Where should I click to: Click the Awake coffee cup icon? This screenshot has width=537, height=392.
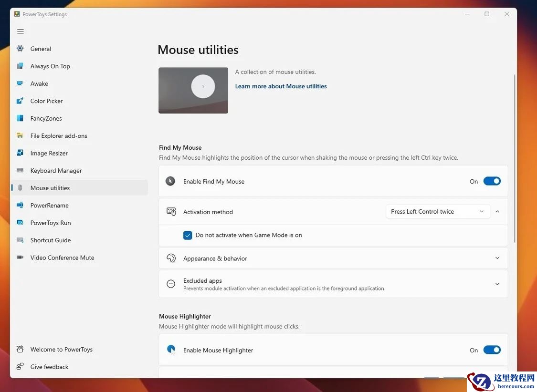(20, 83)
